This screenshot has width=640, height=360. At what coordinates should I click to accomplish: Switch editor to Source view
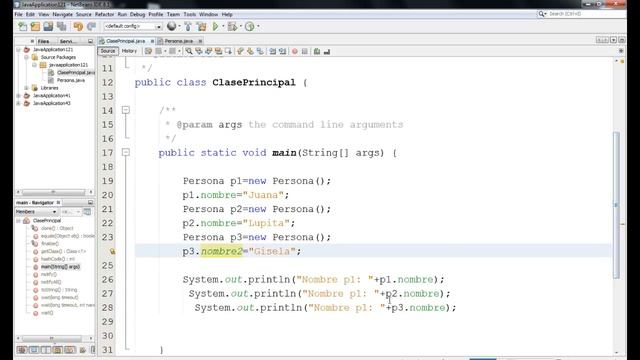click(108, 51)
